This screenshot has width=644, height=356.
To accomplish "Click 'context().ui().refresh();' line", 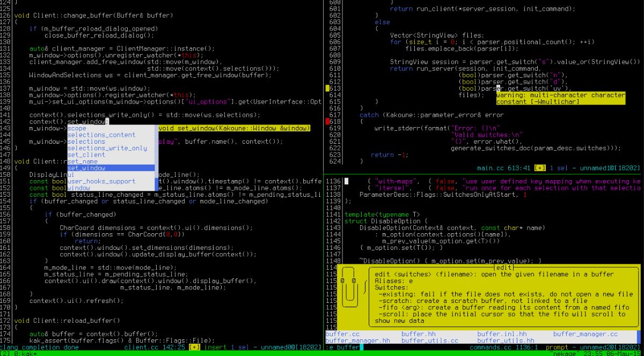I will (77, 301).
